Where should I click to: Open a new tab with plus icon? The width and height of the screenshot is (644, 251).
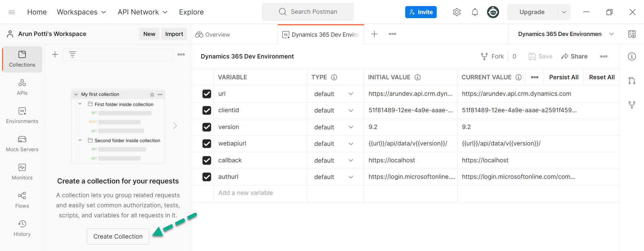(374, 34)
